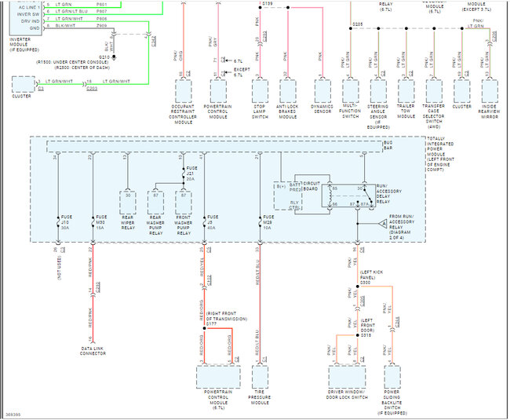Click the Rear Washer Pump Relay box
Viewport: 510px width, 420px height.
pos(156,203)
